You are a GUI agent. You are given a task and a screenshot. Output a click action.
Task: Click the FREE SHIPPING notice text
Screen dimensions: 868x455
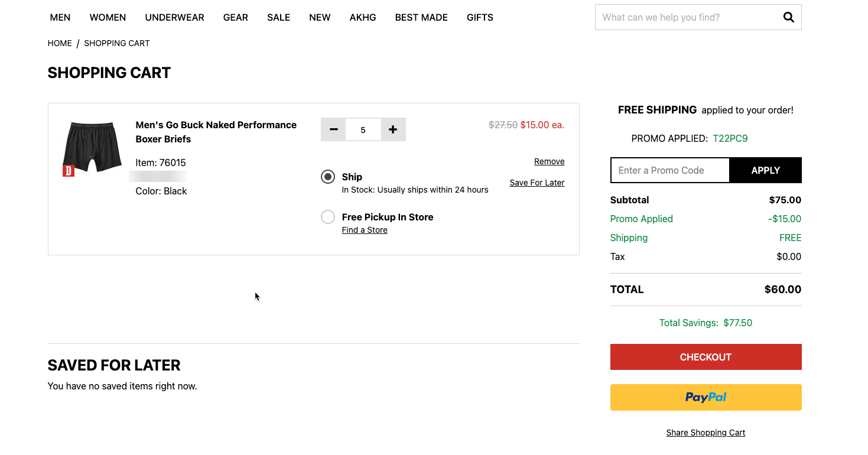click(706, 110)
